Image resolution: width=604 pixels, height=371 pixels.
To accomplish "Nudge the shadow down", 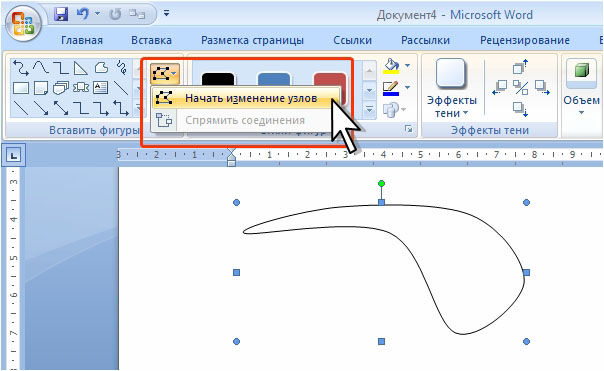I will point(520,109).
